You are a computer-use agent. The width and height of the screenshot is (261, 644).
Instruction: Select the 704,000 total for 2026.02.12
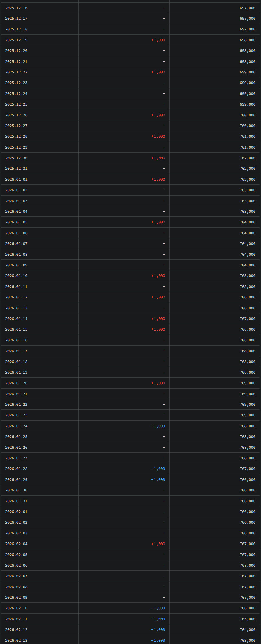click(x=248, y=630)
